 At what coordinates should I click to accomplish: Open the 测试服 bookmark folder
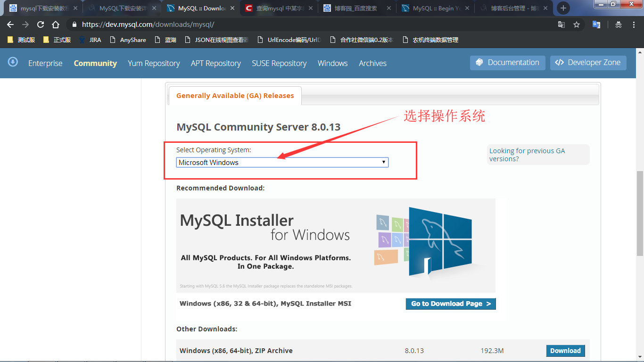21,40
